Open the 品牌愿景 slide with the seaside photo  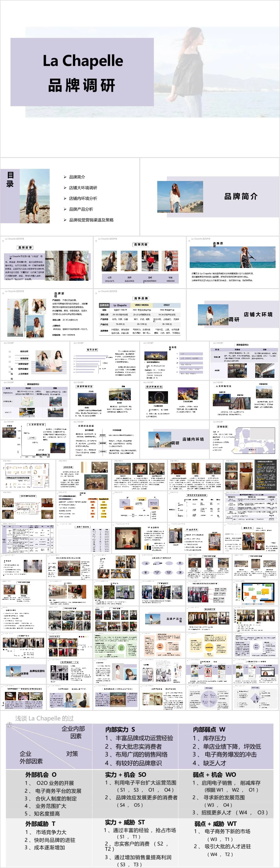tap(233, 262)
